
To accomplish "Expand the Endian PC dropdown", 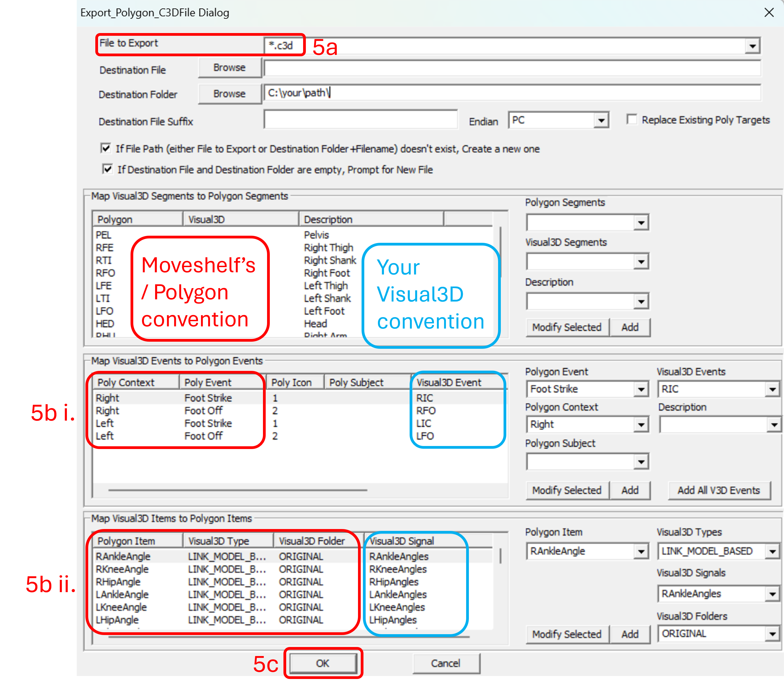I will [x=601, y=120].
